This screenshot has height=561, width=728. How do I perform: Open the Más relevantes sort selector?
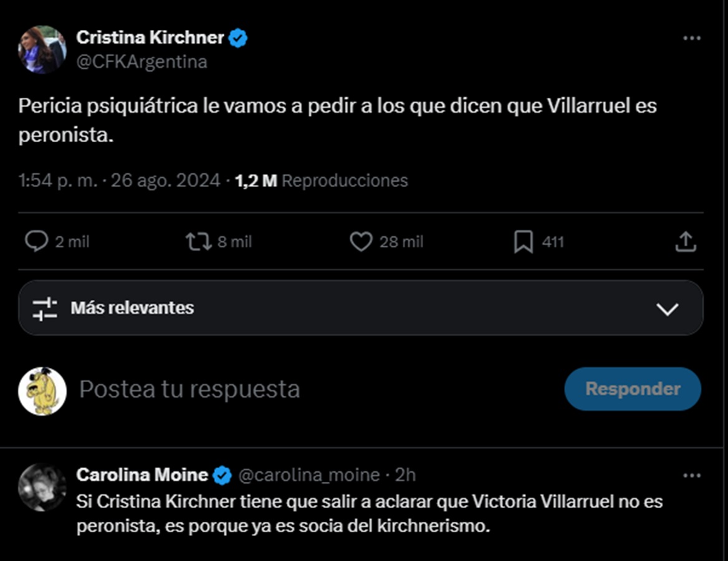click(x=361, y=307)
